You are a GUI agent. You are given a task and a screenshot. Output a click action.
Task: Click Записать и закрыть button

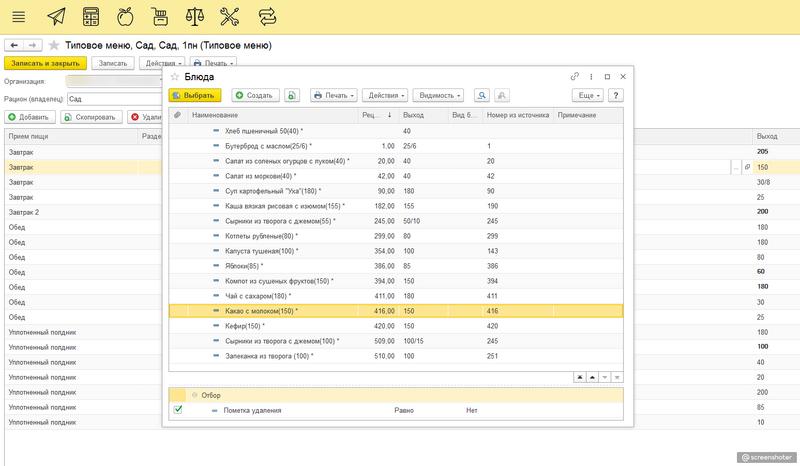tap(45, 63)
